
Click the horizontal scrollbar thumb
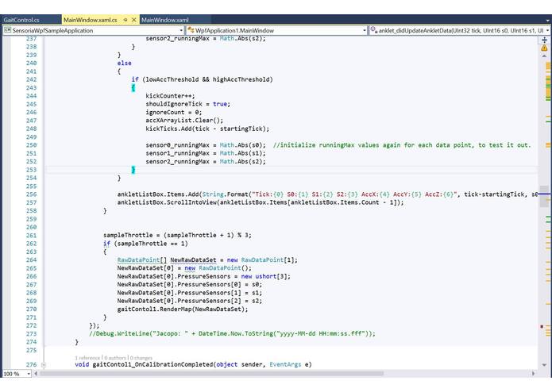[x=211, y=374]
